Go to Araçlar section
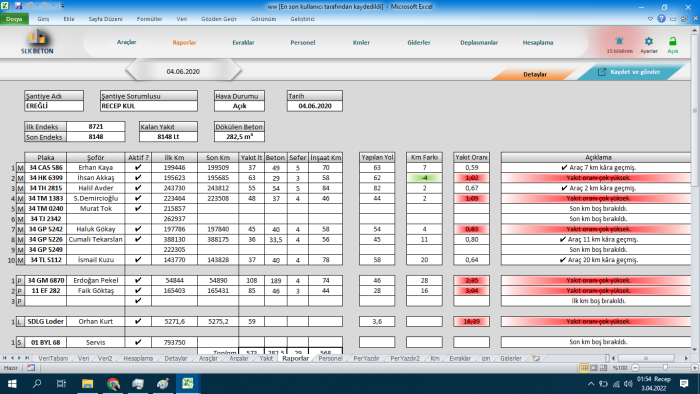This screenshot has width=700, height=394. [x=126, y=42]
